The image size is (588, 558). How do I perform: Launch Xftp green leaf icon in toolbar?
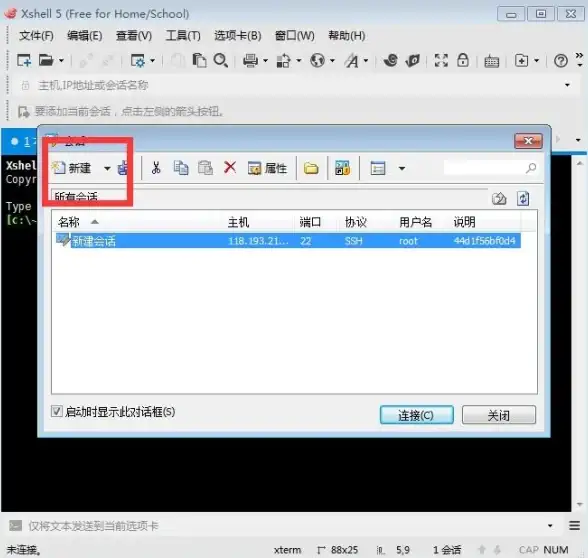pyautogui.click(x=412, y=60)
